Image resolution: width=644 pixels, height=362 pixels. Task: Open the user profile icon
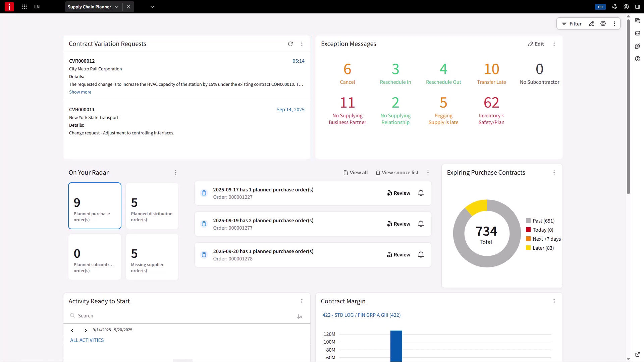click(x=626, y=7)
